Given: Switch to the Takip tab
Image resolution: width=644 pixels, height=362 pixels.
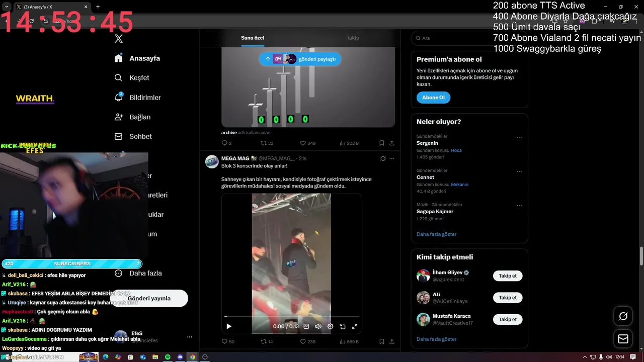Looking at the screenshot, I should point(353,38).
